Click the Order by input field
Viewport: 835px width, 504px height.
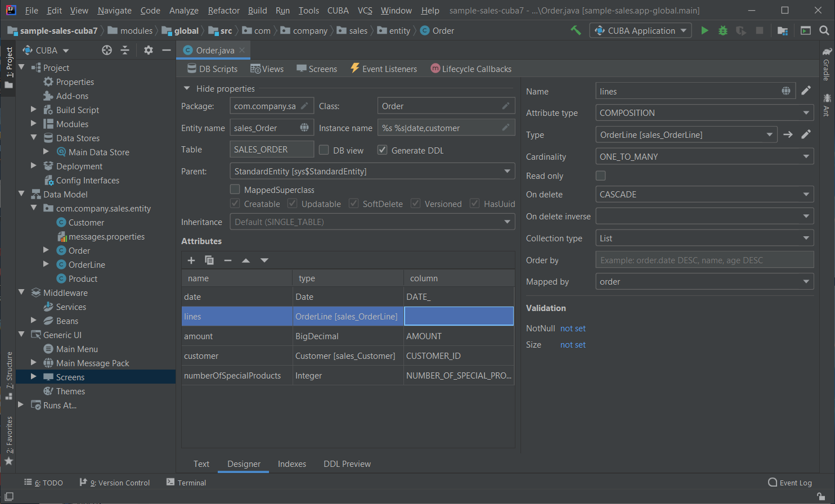coord(704,260)
